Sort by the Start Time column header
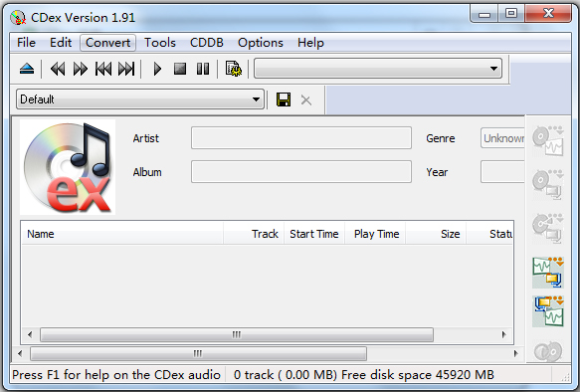Image resolution: width=580 pixels, height=392 pixels. 314,234
